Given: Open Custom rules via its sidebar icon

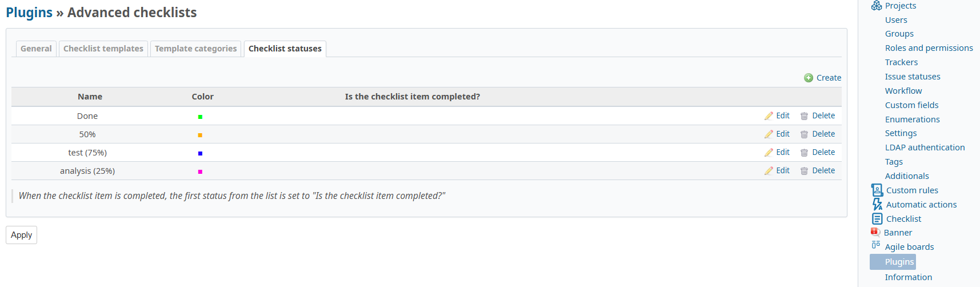Looking at the screenshot, I should point(877,190).
